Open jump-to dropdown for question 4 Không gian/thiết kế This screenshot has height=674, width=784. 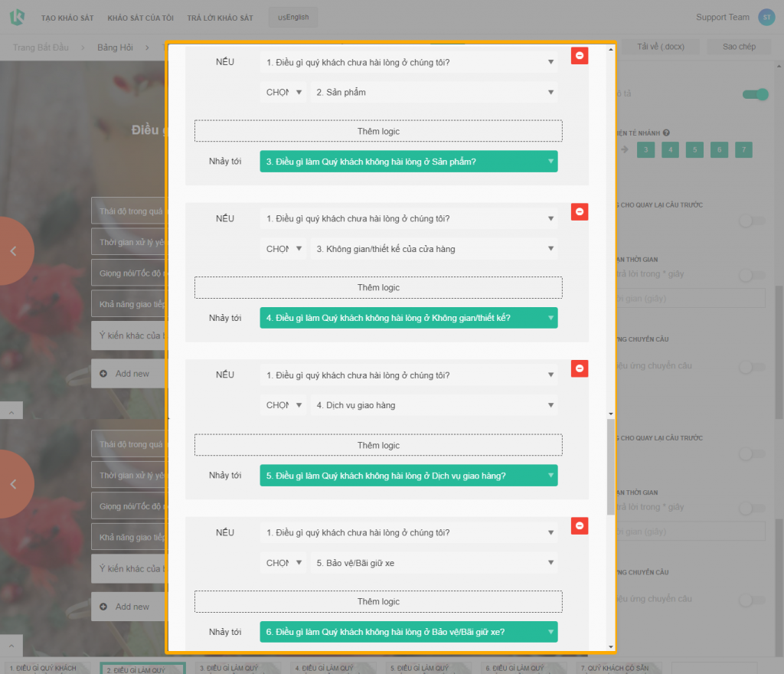click(409, 318)
